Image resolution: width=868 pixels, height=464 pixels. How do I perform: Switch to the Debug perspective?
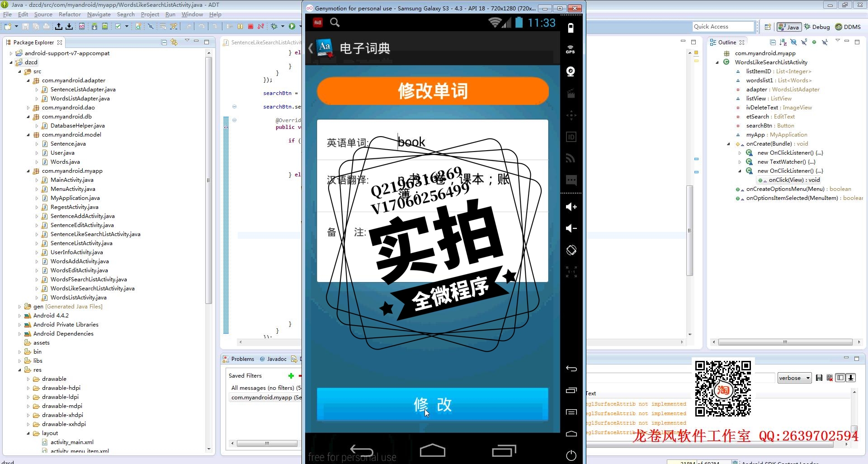(x=817, y=27)
